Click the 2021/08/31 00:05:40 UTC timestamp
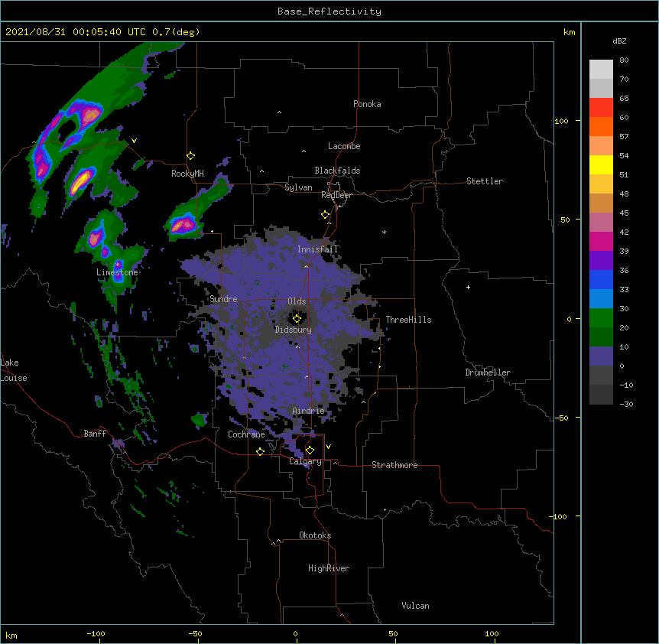The image size is (659, 644). click(x=76, y=32)
